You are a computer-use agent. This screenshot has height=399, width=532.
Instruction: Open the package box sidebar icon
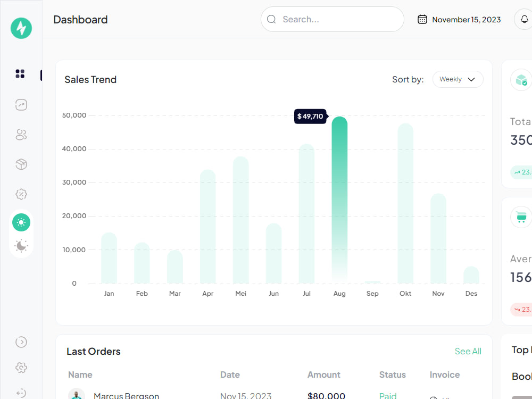click(21, 164)
